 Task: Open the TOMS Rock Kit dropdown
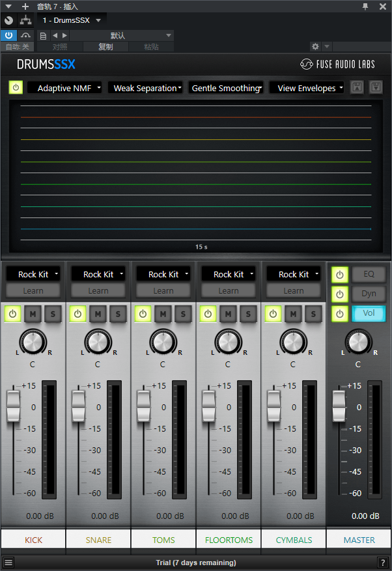click(163, 274)
